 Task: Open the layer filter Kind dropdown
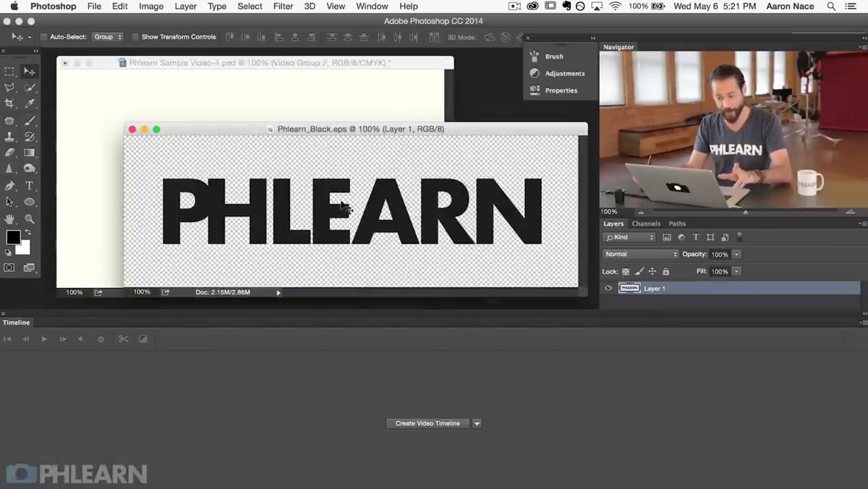630,237
